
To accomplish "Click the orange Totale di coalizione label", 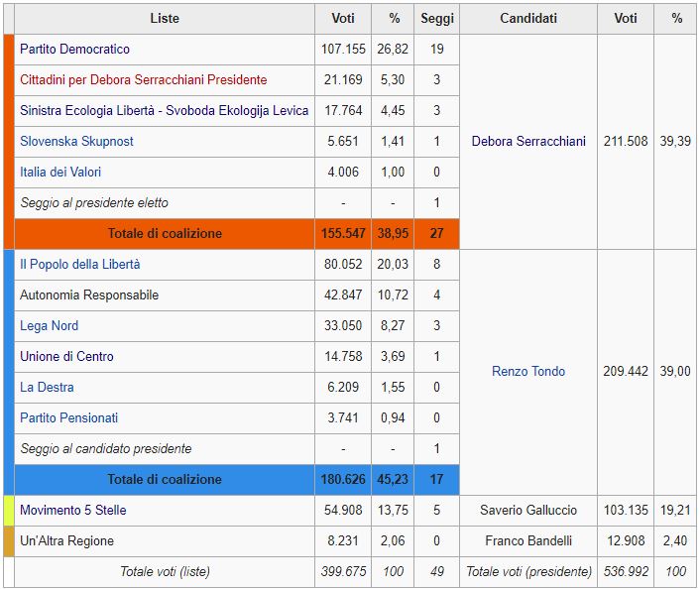I will click(165, 233).
